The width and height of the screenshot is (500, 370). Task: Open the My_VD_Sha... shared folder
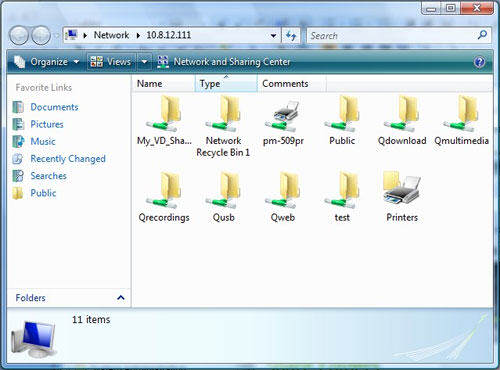point(164,121)
